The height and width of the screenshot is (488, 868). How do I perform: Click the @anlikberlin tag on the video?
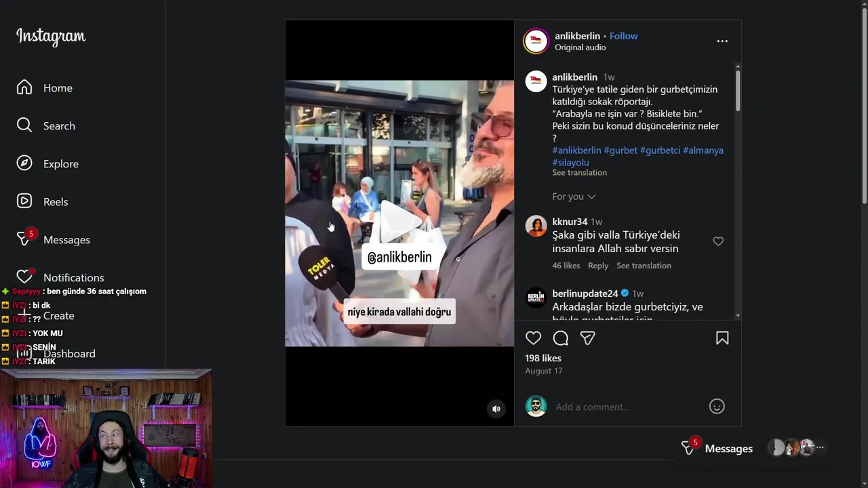tap(399, 258)
